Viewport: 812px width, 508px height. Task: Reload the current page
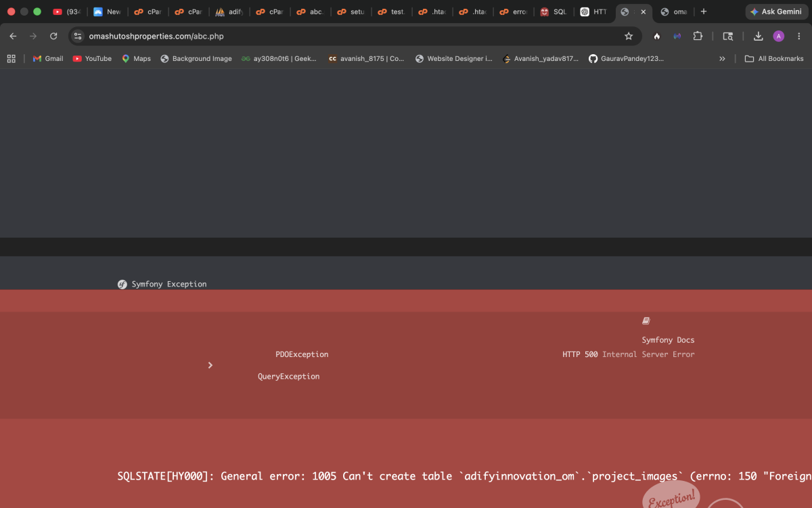click(x=53, y=36)
